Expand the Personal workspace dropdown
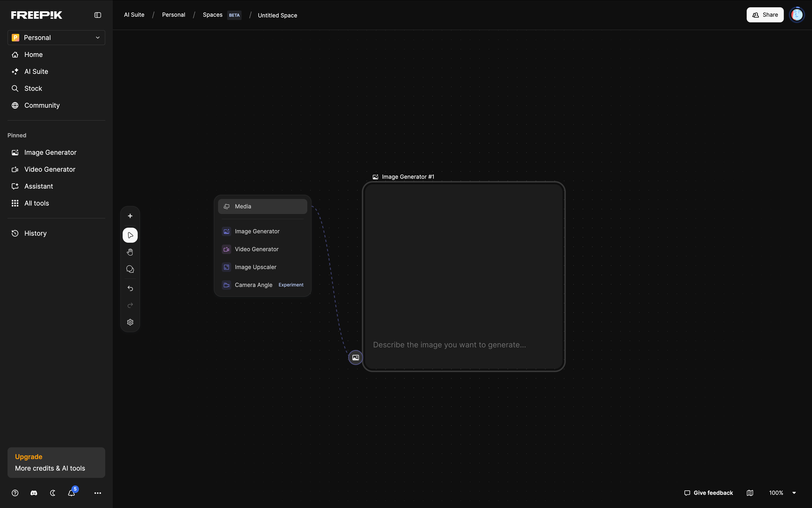 click(x=56, y=38)
